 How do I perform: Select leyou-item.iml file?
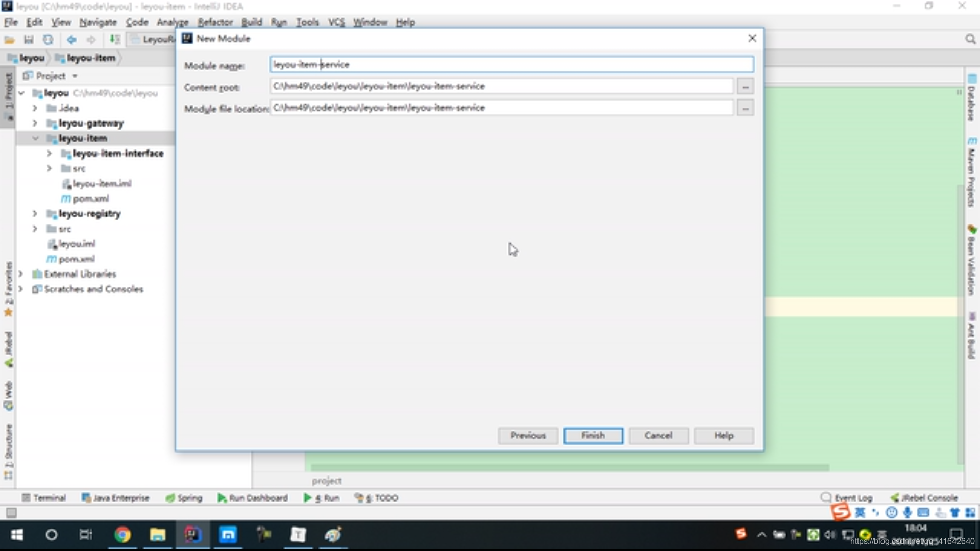pyautogui.click(x=96, y=184)
